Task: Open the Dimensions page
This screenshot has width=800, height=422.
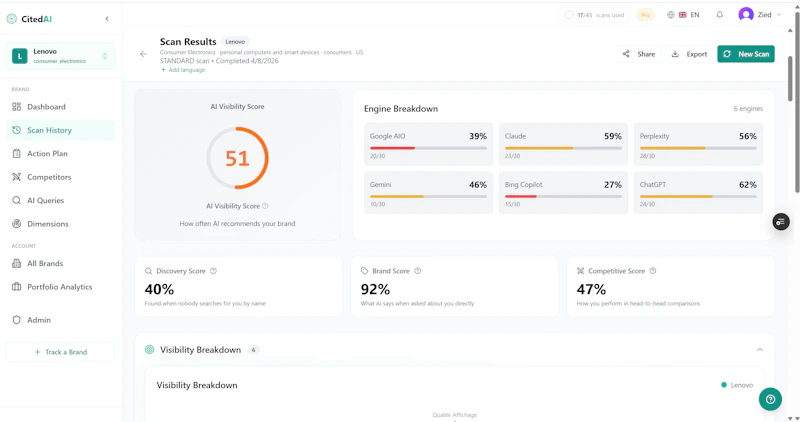Action: click(60, 224)
